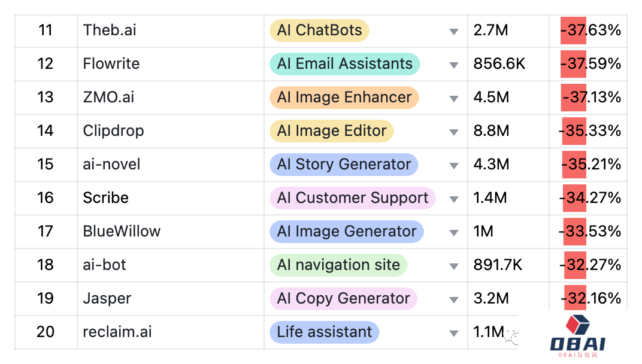Click the 8.8M traffic value
Viewport: 642px width, 364px height.
(x=491, y=131)
